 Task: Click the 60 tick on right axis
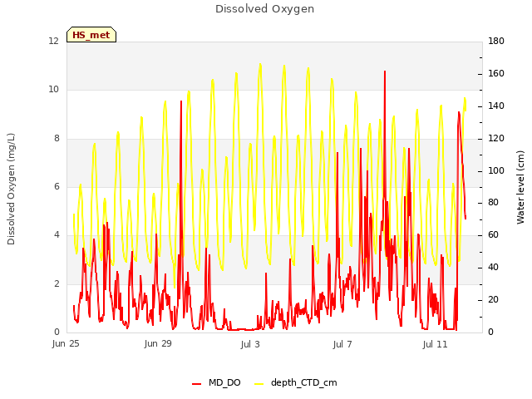pos(493,235)
